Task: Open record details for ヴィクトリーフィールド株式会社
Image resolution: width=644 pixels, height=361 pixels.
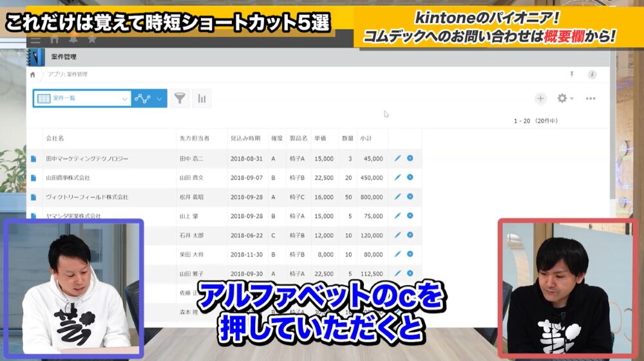Action: point(33,198)
